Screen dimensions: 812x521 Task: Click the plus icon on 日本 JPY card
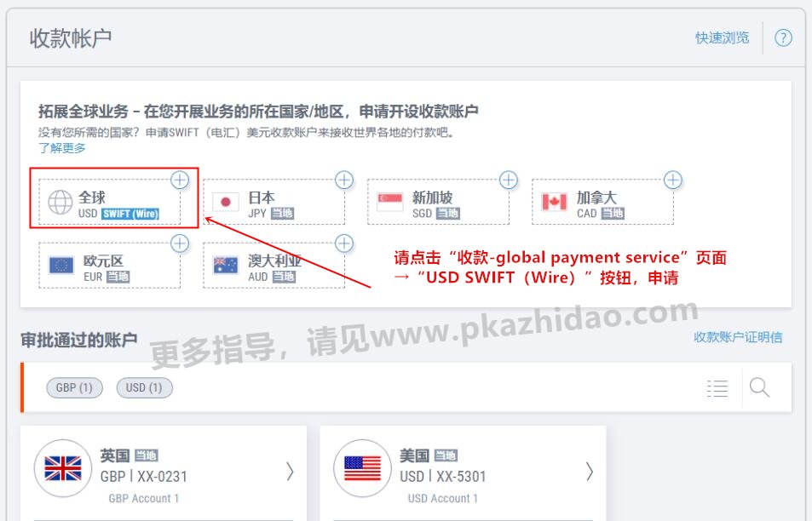(x=344, y=180)
